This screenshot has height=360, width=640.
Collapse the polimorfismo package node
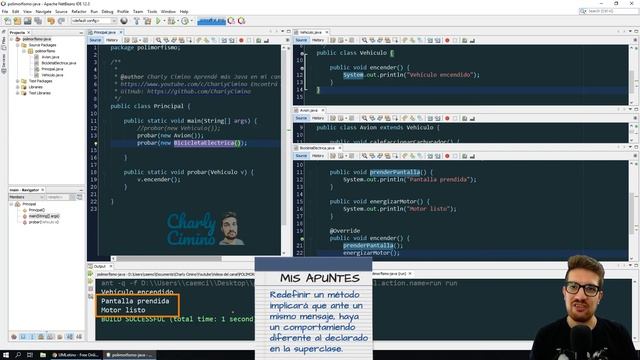point(24,51)
